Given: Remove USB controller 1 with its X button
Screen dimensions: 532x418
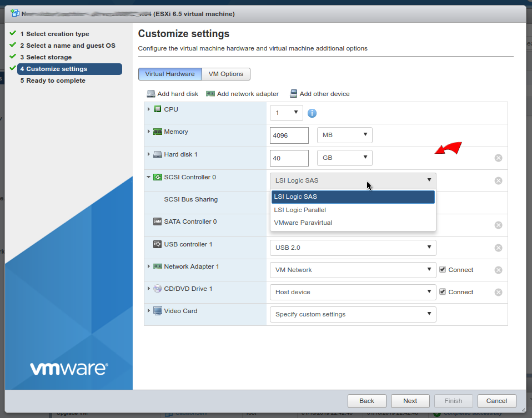Looking at the screenshot, I should tap(499, 248).
